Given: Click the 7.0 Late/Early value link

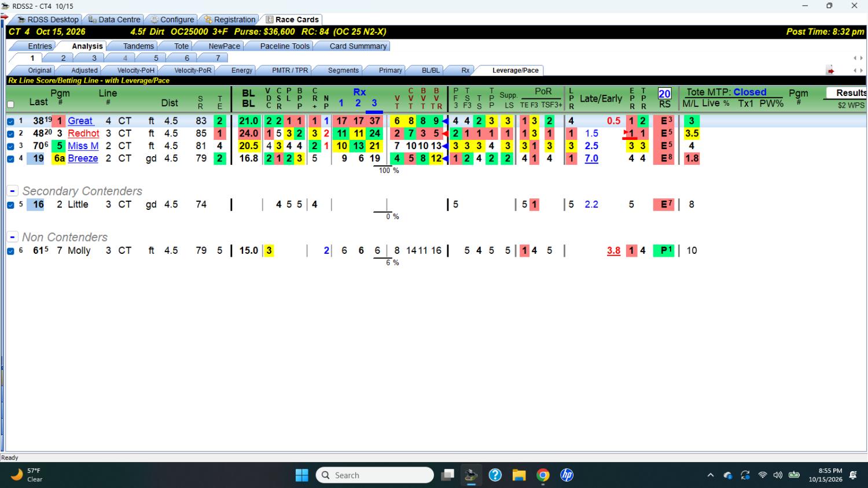Looking at the screenshot, I should 591,158.
